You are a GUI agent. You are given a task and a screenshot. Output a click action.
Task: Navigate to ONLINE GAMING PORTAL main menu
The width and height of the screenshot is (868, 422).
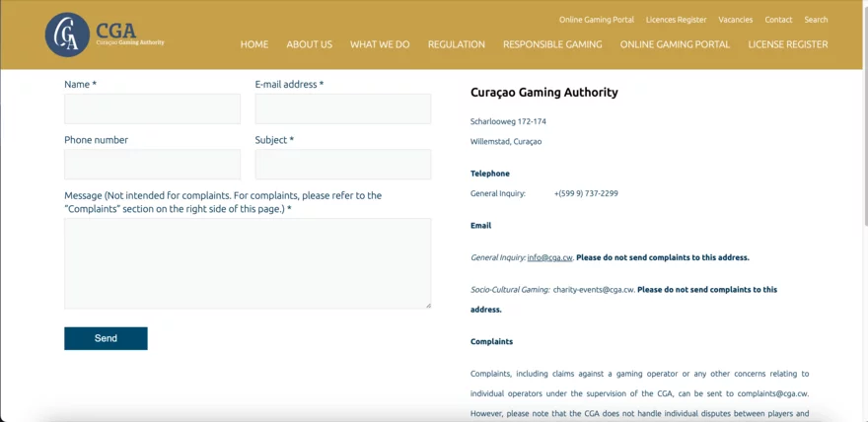coord(675,44)
